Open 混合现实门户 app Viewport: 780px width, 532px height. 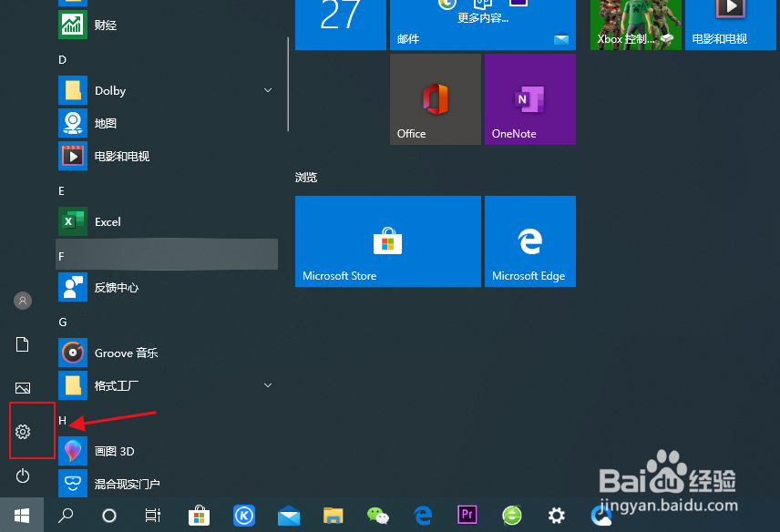coord(167,484)
